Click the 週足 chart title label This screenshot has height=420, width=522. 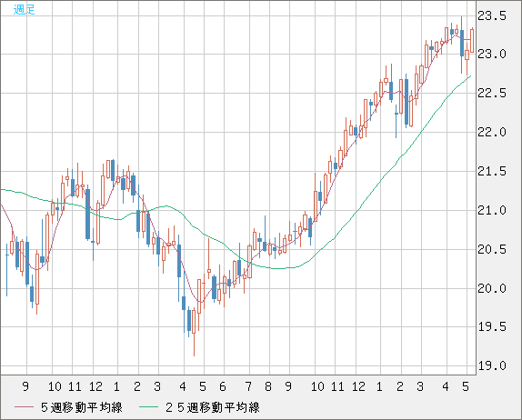(x=24, y=10)
